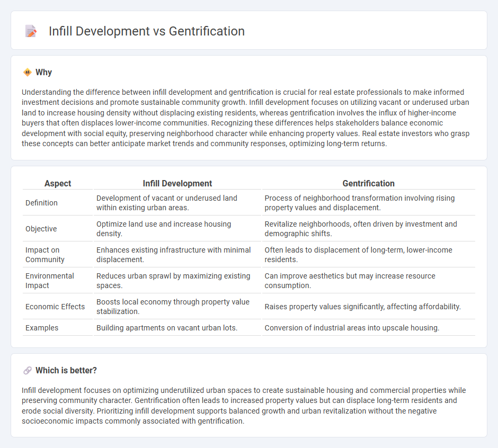Click the 'Why' section heading
498x448 pixels.
(43, 73)
